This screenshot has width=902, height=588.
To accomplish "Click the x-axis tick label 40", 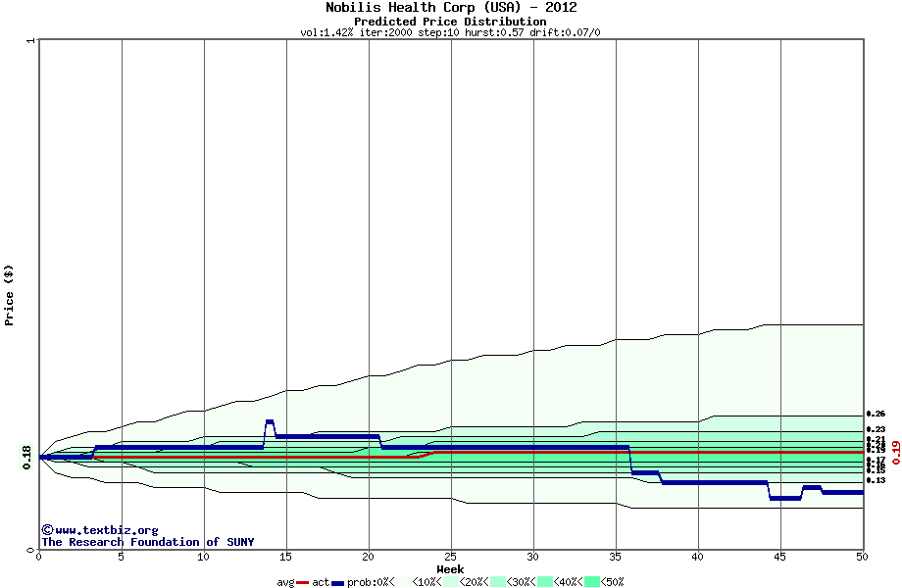I will [697, 557].
